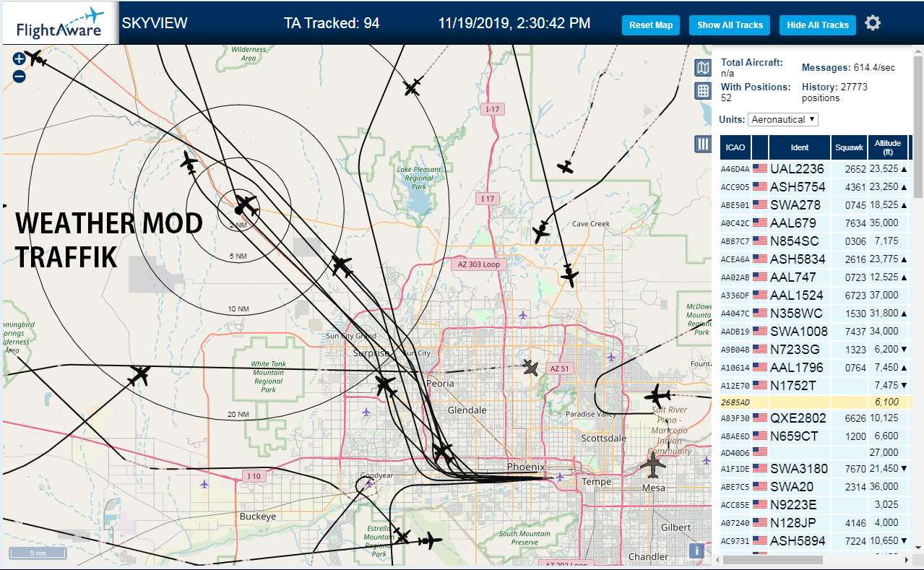This screenshot has width=924, height=570.
Task: Select the aircraft just west of Cave Creek
Action: coord(540,232)
